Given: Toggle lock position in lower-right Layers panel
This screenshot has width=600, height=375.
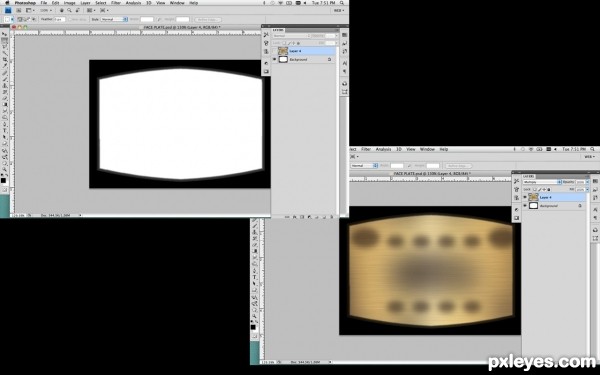Looking at the screenshot, I should point(544,189).
